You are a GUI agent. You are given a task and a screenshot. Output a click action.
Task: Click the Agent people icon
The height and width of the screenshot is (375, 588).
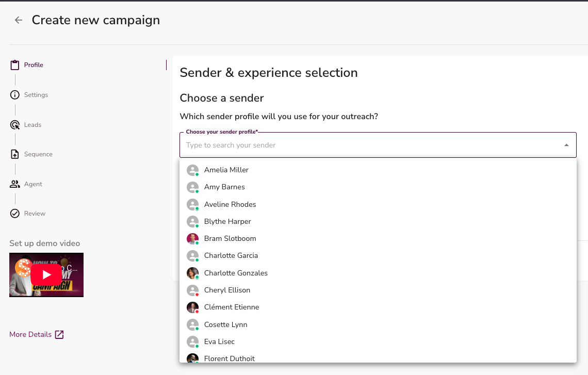click(x=15, y=184)
